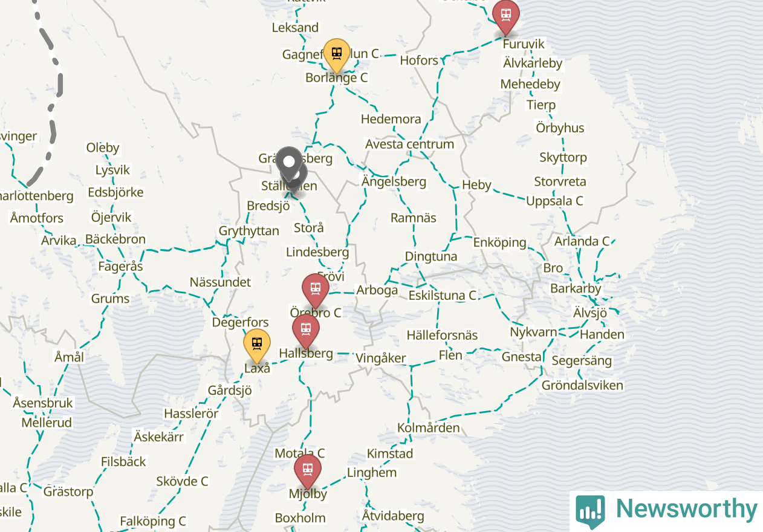Click the Lindesberg map label
The image size is (763, 532).
(317, 252)
